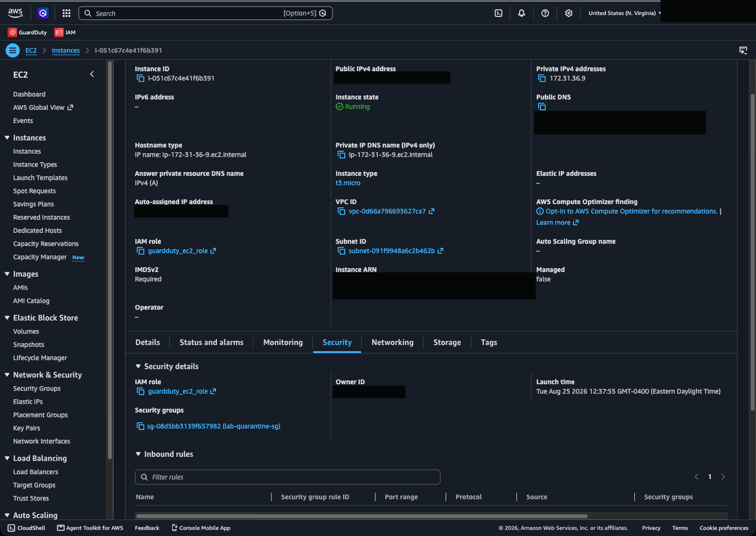Open the help question-mark menu
The image size is (756, 536).
(545, 13)
